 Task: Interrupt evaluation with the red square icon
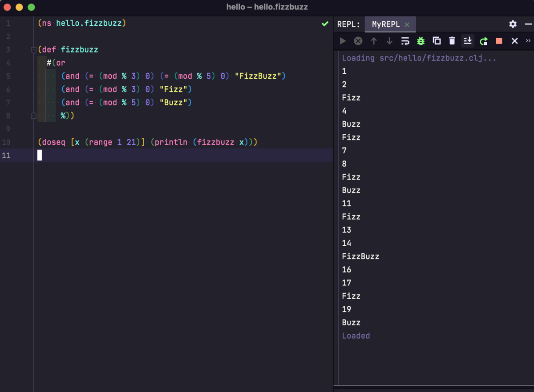coord(499,41)
